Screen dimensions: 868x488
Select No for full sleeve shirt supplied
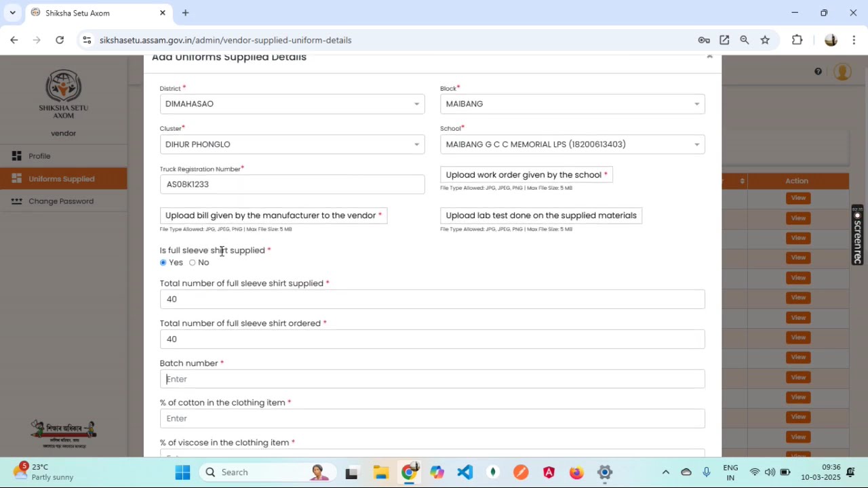coord(193,262)
